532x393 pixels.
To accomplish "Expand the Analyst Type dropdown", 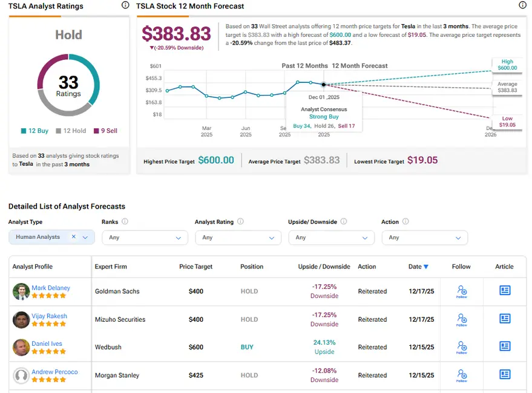I will pos(85,238).
